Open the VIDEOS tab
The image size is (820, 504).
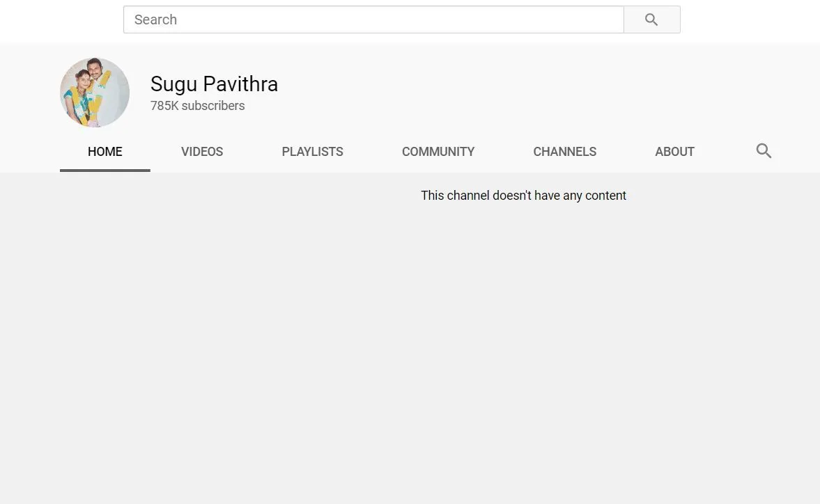(x=202, y=152)
